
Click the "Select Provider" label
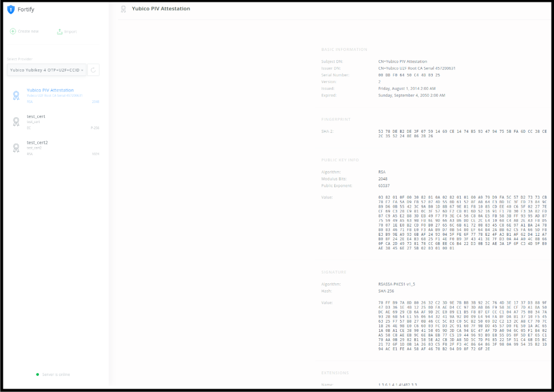tap(20, 59)
